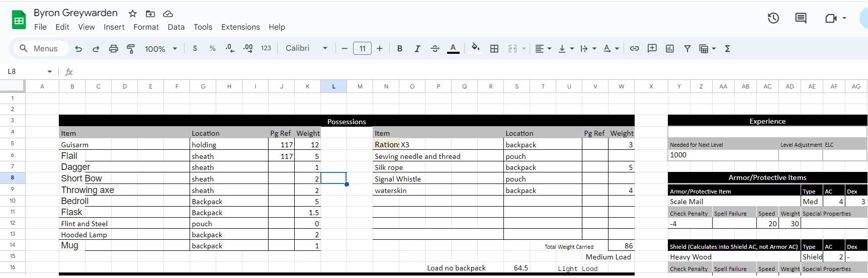View the cloud save status icon
This screenshot has height=278, width=868.
tap(168, 14)
